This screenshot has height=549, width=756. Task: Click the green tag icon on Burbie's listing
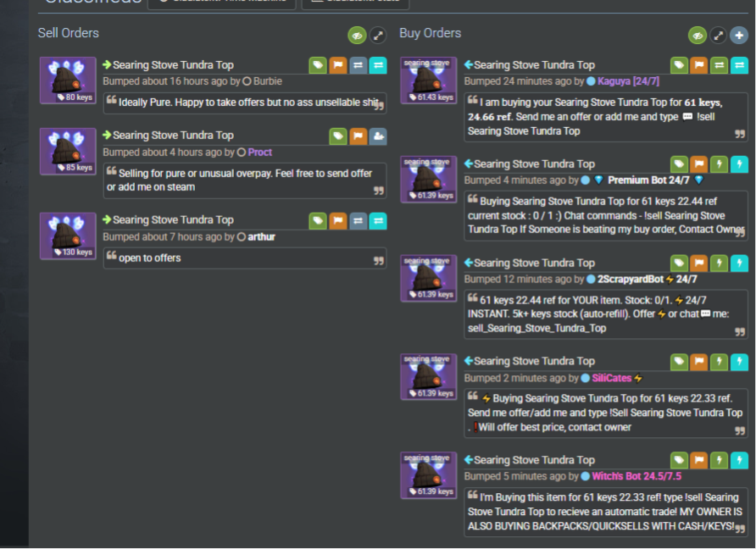318,65
